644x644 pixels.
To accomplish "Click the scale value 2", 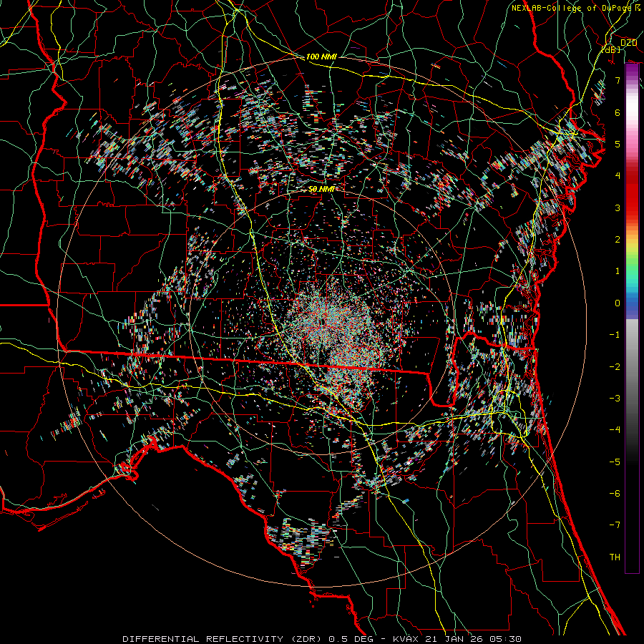I will 618,240.
